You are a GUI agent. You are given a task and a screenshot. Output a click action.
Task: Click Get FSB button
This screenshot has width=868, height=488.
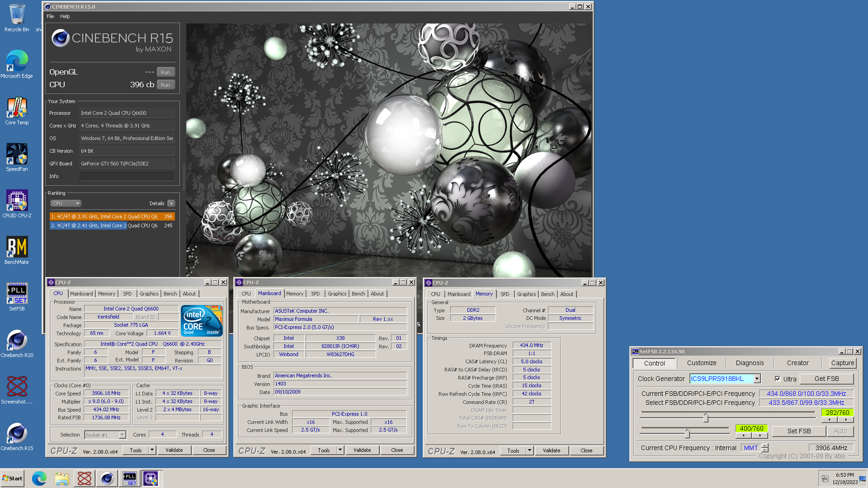click(x=827, y=379)
